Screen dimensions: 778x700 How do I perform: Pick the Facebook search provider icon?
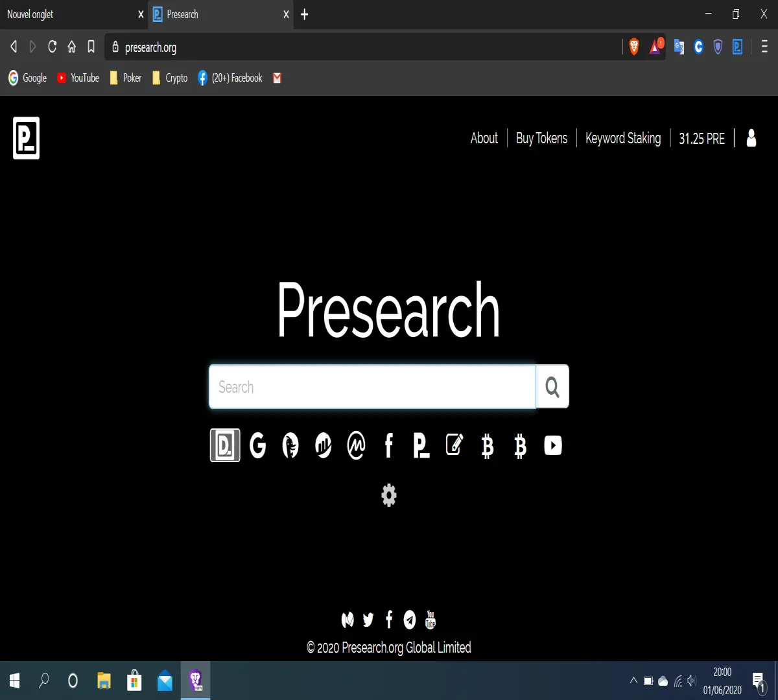(389, 445)
